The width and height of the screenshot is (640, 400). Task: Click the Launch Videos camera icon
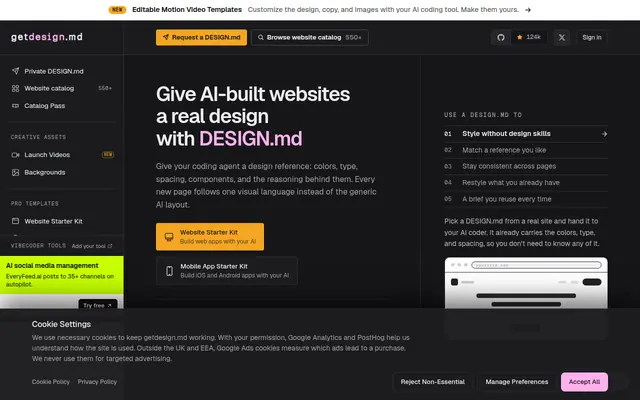click(16, 155)
